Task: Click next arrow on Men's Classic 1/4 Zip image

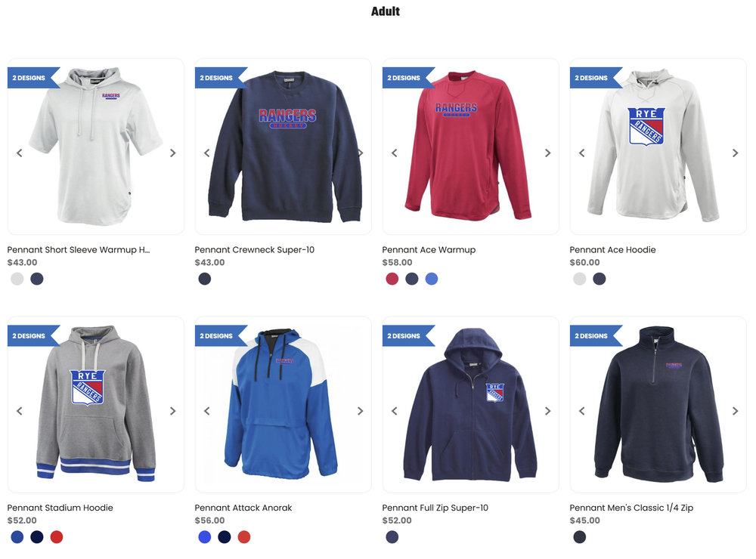Action: click(x=736, y=411)
